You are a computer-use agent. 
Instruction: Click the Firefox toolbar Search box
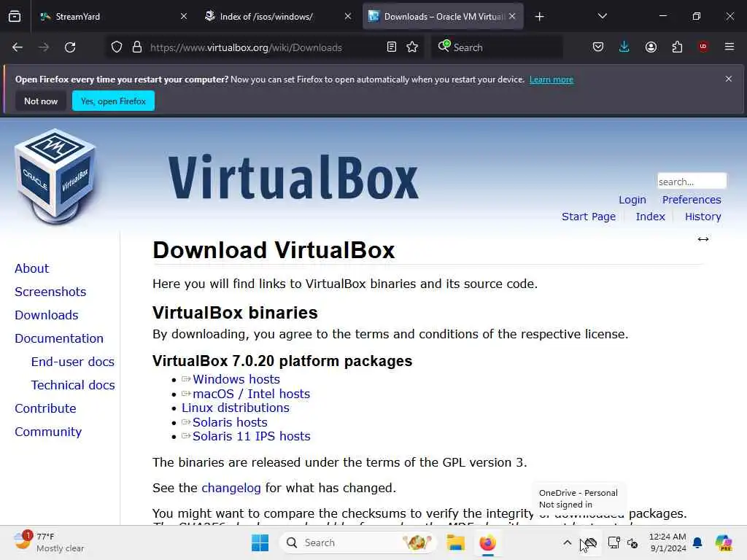point(496,47)
